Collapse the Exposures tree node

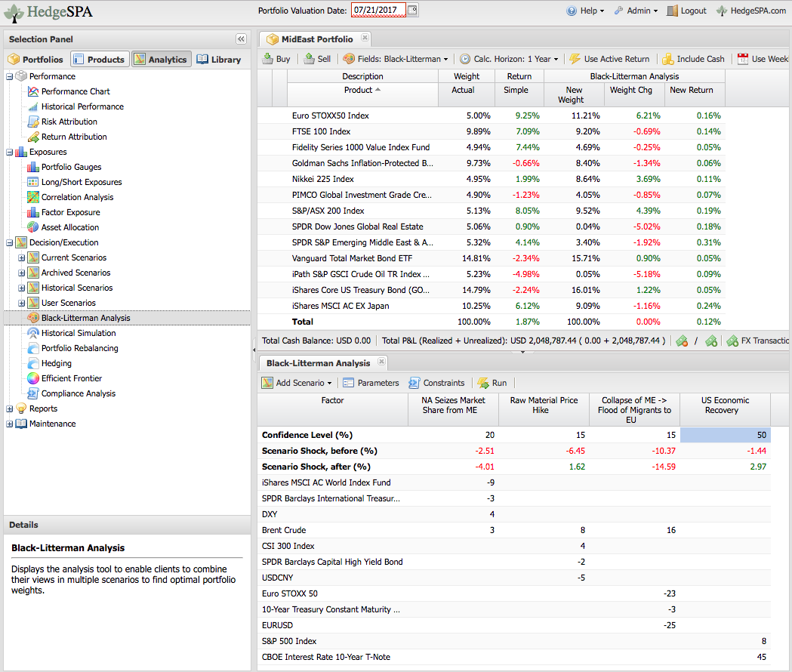point(10,152)
